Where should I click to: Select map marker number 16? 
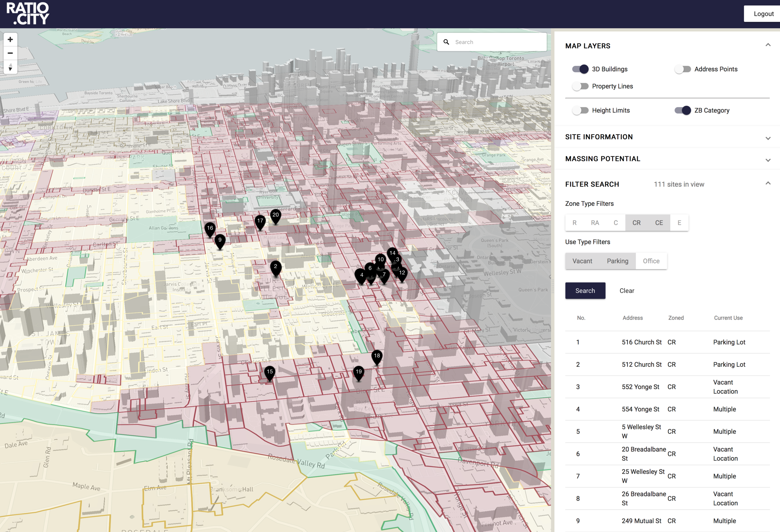(210, 230)
